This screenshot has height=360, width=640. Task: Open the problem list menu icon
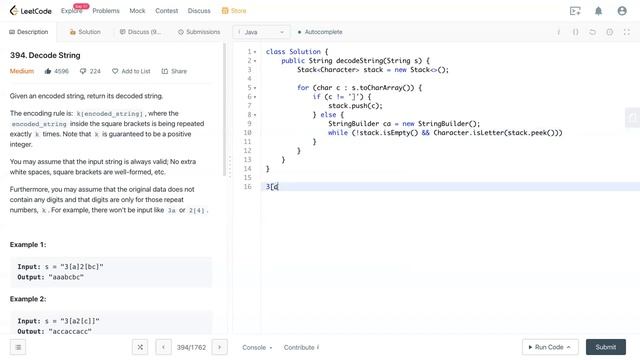[18, 347]
